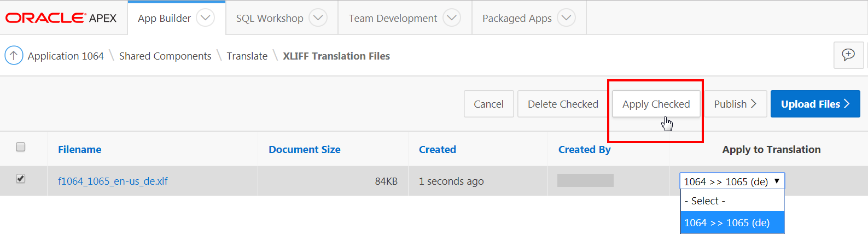Click the up-arrow parent navigation icon
This screenshot has width=868, height=241.
[x=14, y=55]
